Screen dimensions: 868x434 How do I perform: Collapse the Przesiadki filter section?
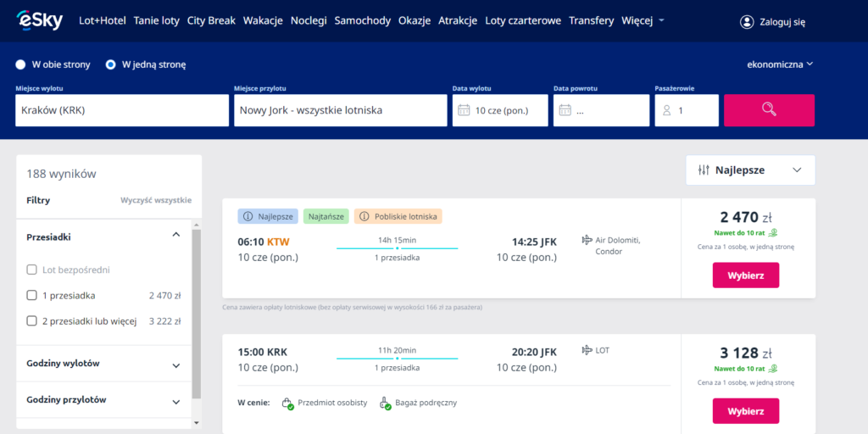tap(176, 235)
